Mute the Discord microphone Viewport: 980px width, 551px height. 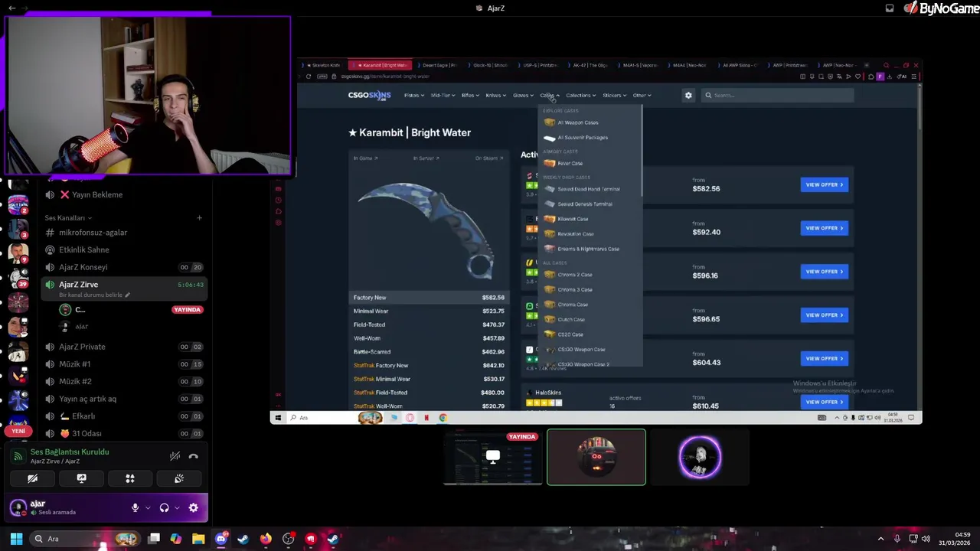pos(135,507)
